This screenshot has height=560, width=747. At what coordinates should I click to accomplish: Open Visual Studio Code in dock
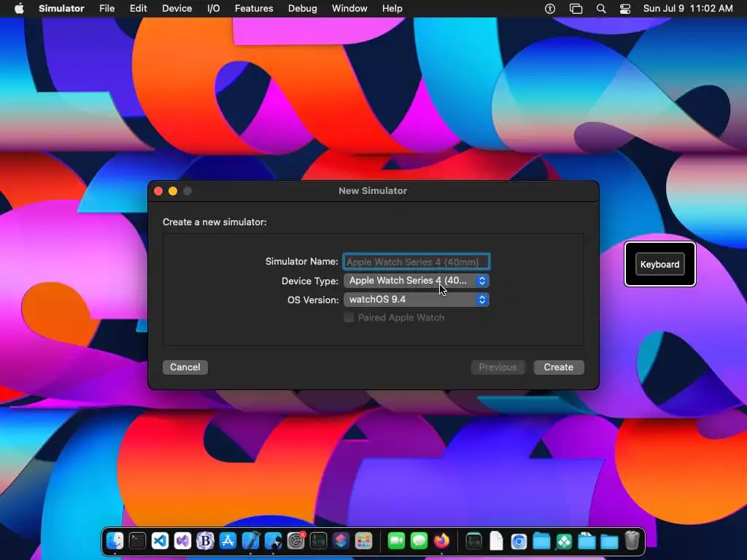[160, 541]
